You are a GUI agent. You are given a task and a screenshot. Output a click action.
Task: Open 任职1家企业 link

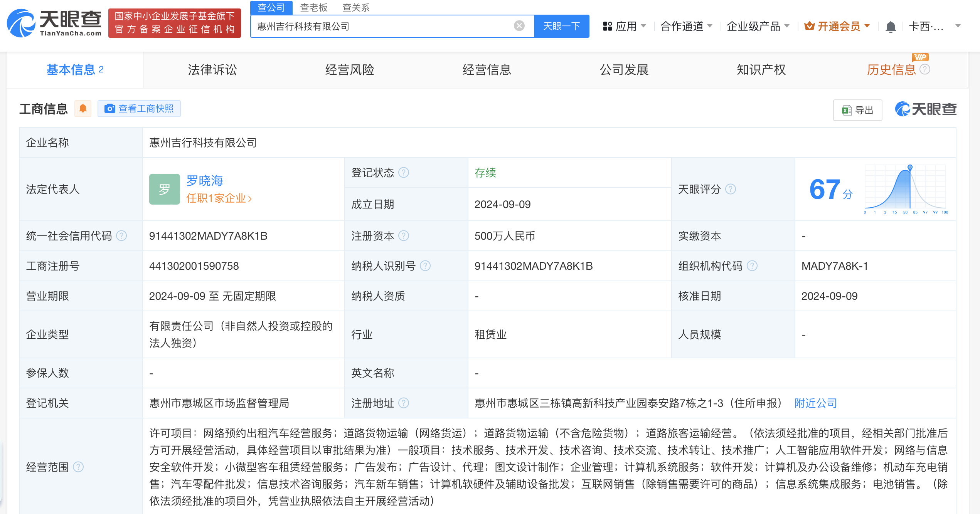[219, 198]
